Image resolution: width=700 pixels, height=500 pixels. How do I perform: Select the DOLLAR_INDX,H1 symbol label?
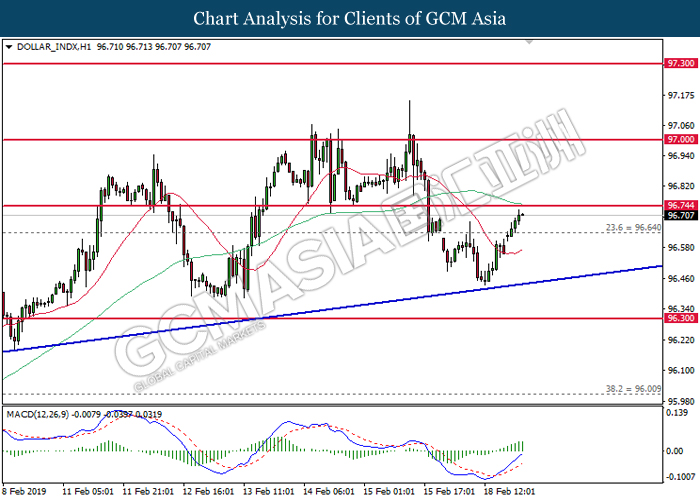pyautogui.click(x=54, y=47)
